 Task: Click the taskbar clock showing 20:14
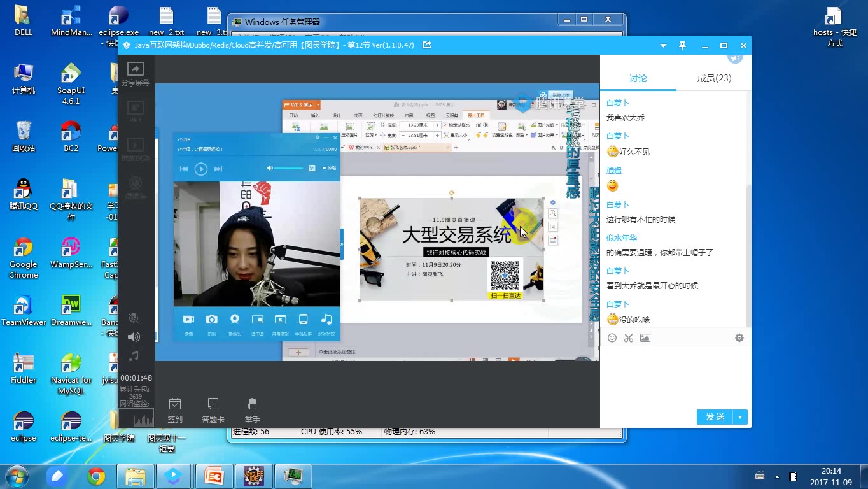(831, 476)
